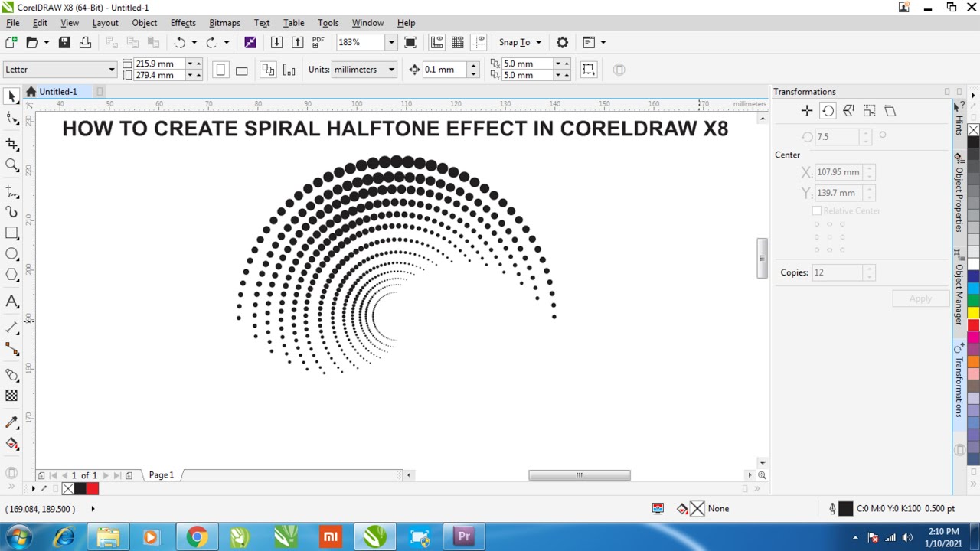
Task: Activate the Zoom tool magnifier
Action: pyautogui.click(x=11, y=165)
